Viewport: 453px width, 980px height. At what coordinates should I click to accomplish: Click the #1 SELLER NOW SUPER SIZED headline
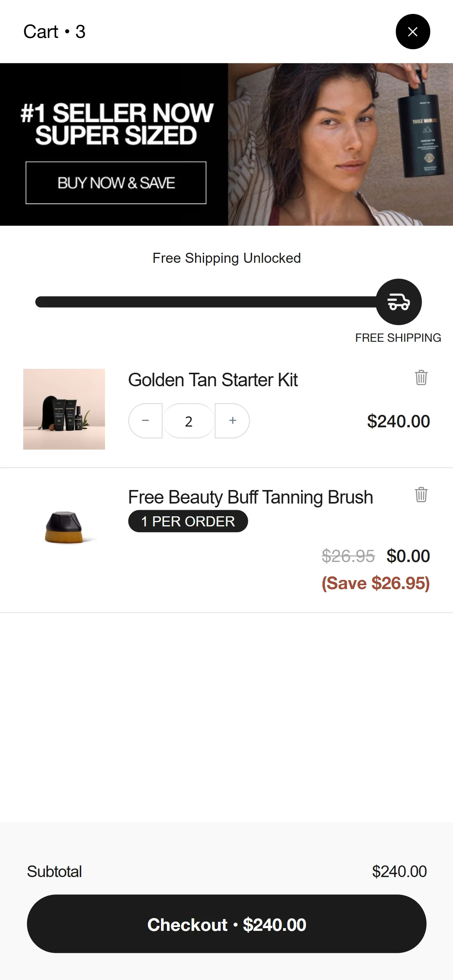point(116,124)
